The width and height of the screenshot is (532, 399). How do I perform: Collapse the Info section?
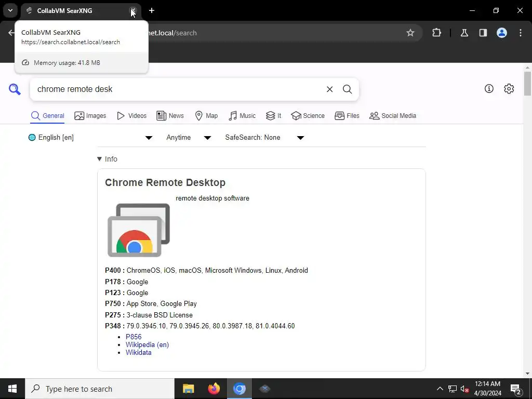tap(107, 159)
